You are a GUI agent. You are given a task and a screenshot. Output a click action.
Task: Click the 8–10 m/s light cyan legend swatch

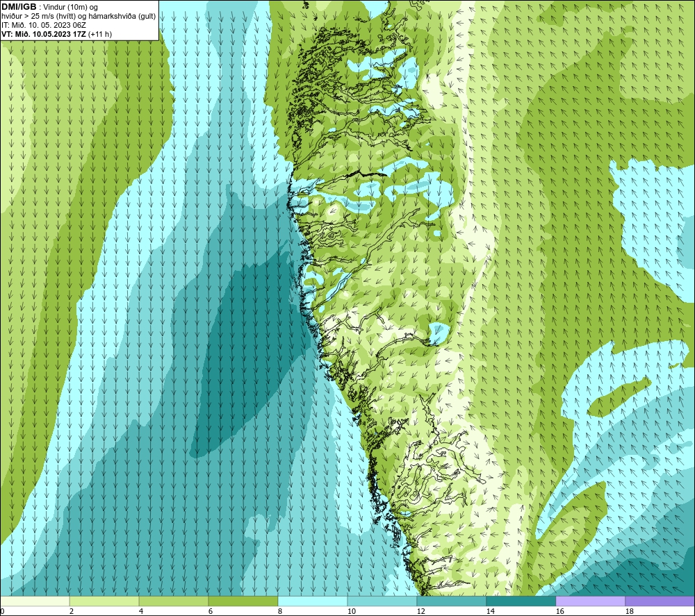point(313,601)
